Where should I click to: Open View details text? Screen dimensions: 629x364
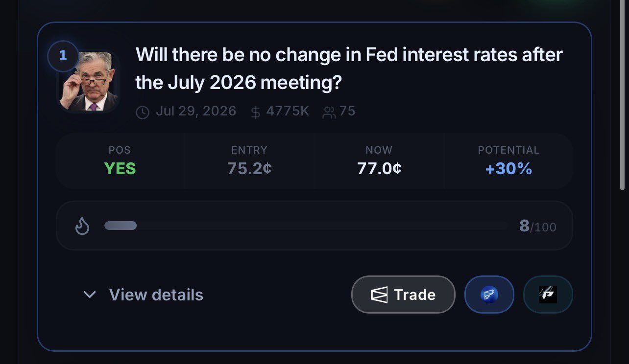[x=156, y=295]
